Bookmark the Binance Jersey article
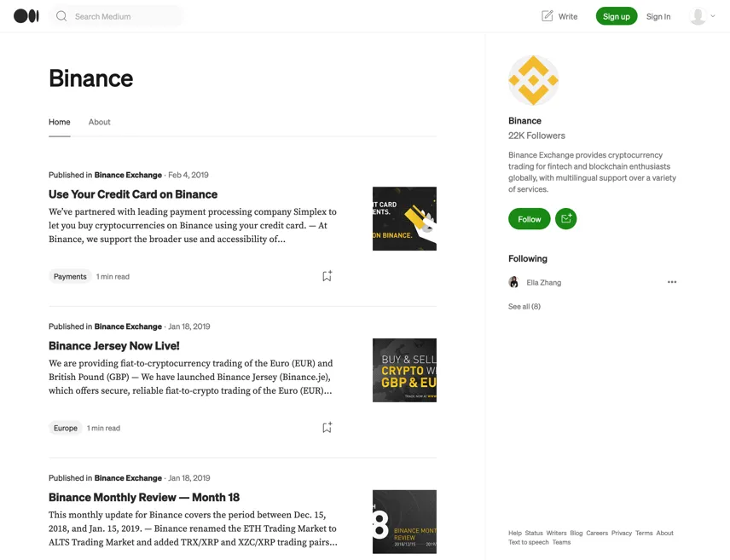 pos(327,427)
